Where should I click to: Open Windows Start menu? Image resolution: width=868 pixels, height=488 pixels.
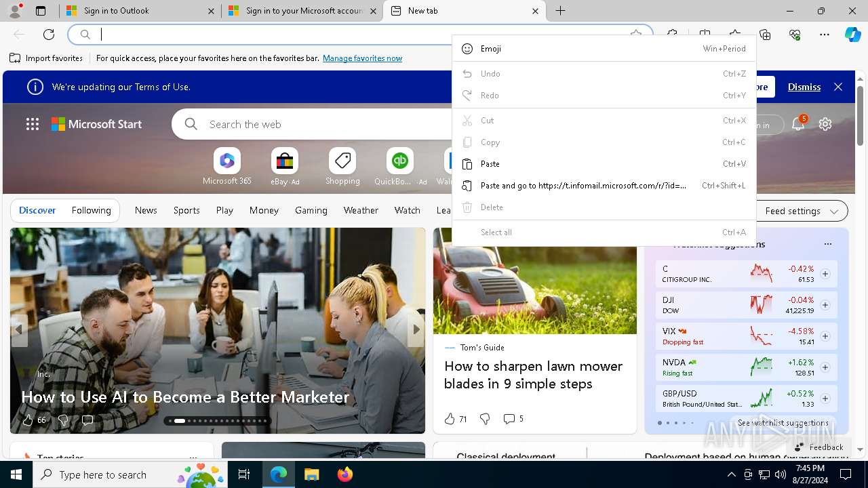pyautogui.click(x=16, y=475)
